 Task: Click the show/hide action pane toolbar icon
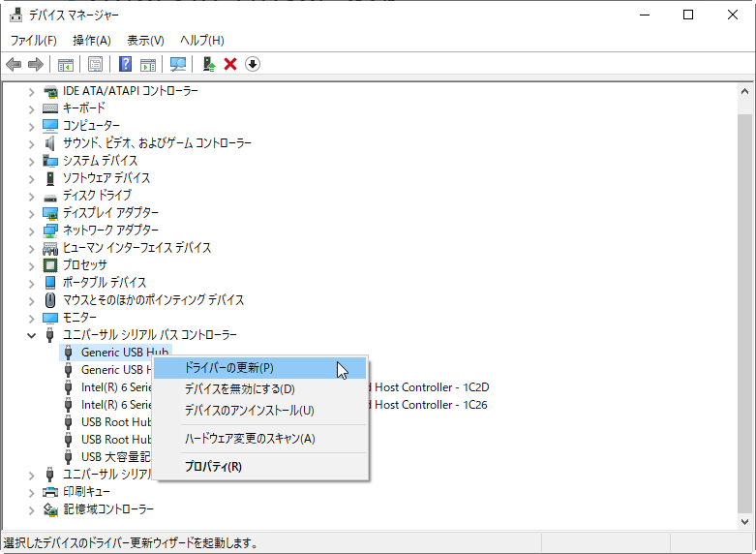click(148, 64)
